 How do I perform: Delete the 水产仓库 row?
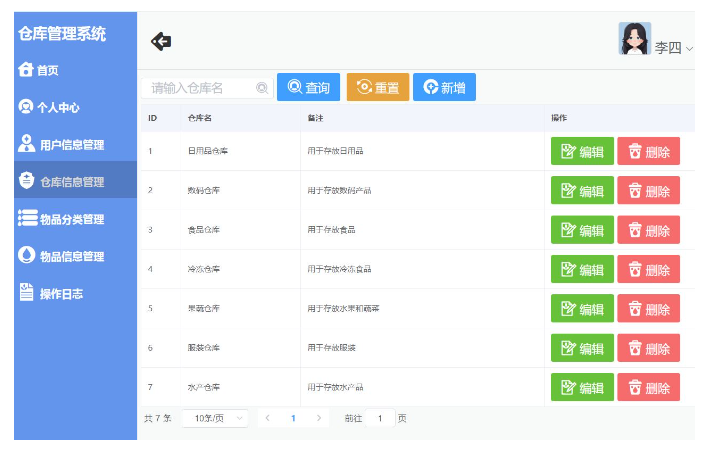(648, 387)
